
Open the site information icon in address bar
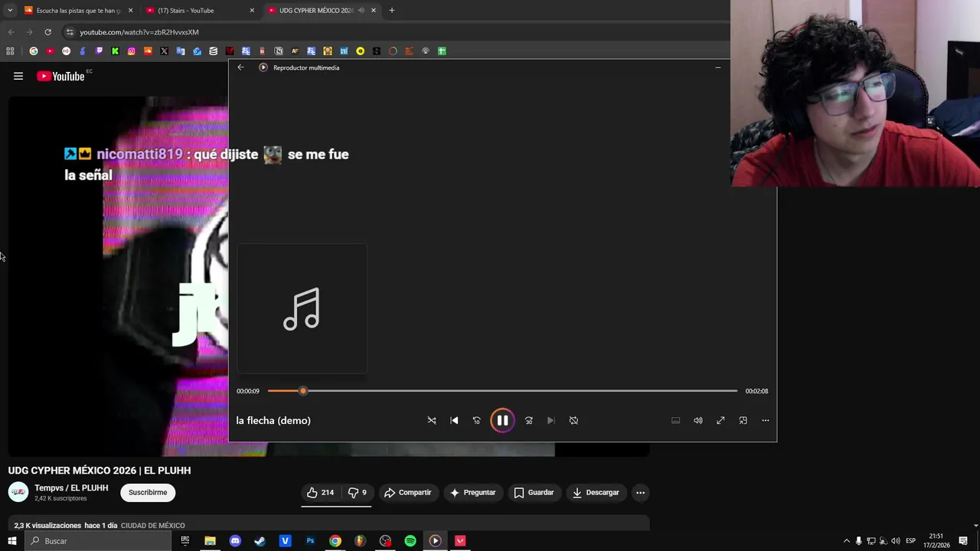[x=70, y=32]
